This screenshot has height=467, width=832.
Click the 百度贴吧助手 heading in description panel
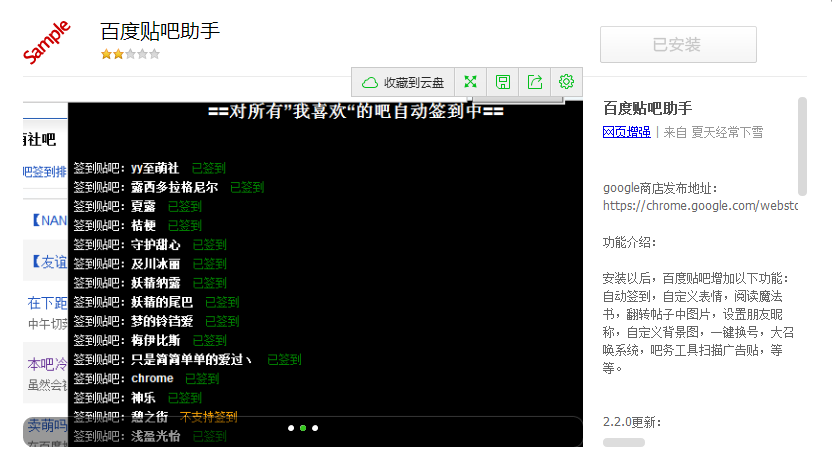[x=648, y=108]
